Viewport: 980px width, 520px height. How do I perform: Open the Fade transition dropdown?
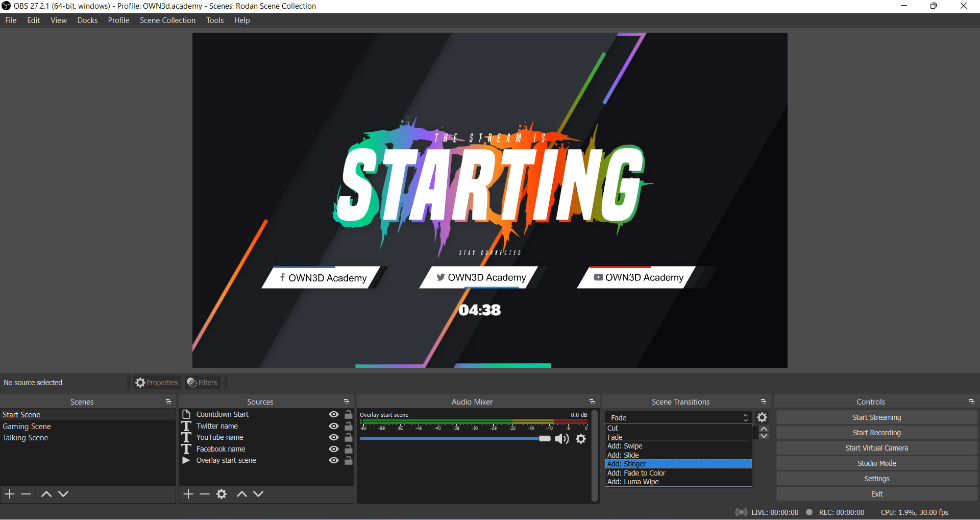coord(678,417)
